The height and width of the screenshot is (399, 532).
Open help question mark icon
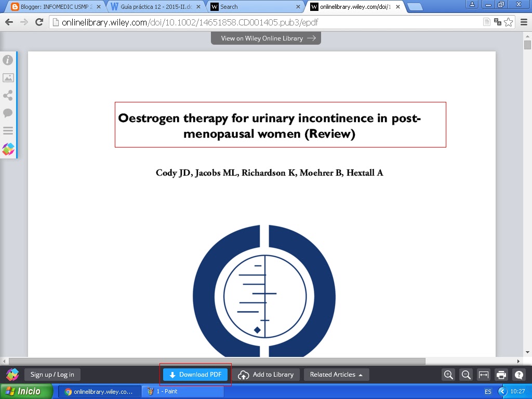pos(519,375)
